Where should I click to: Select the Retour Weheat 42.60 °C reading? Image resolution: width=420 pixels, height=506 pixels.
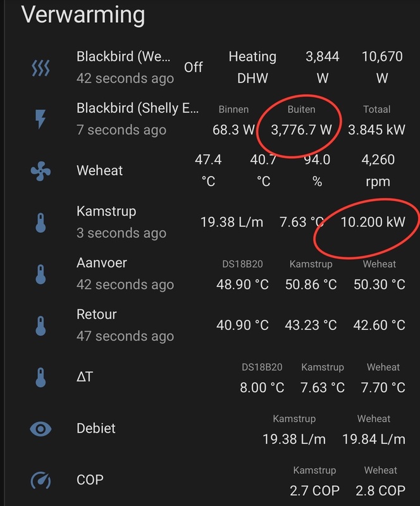(x=380, y=325)
